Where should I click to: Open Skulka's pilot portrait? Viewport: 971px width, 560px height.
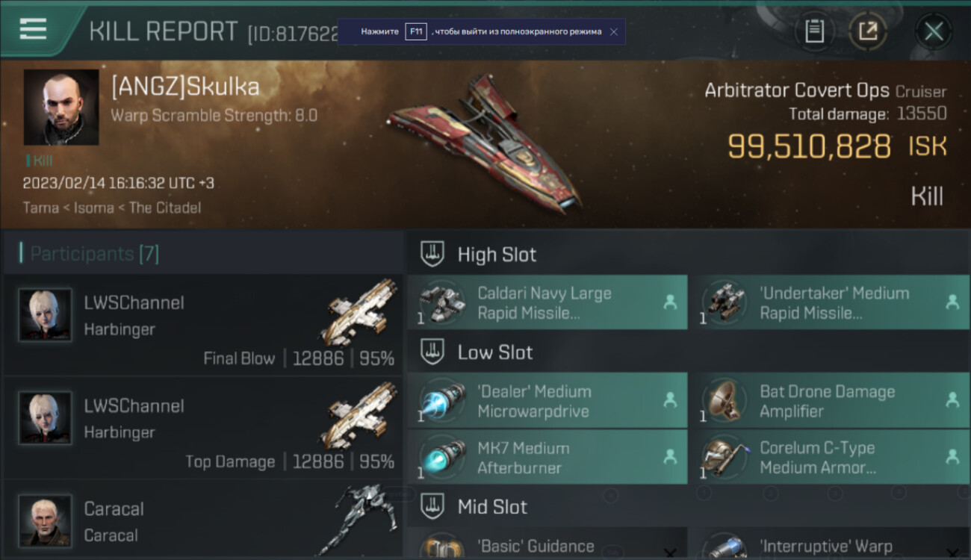[61, 107]
